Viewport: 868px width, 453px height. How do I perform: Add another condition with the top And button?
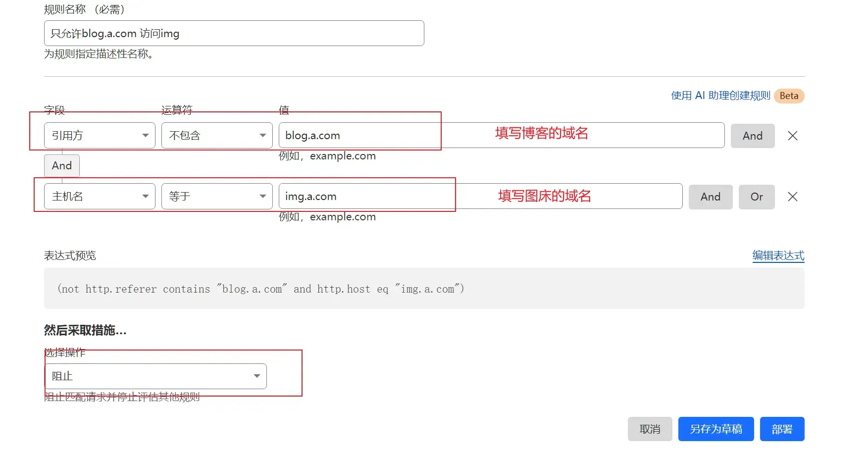tap(752, 135)
